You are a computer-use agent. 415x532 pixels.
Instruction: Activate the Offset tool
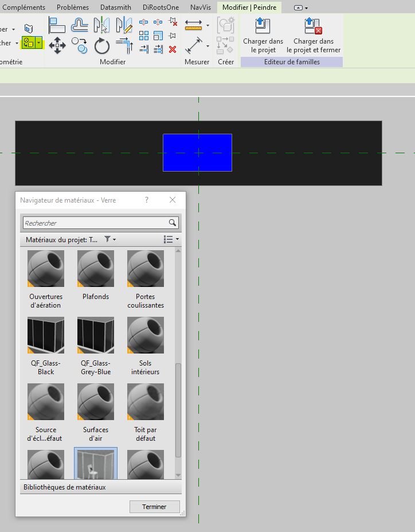point(80,26)
